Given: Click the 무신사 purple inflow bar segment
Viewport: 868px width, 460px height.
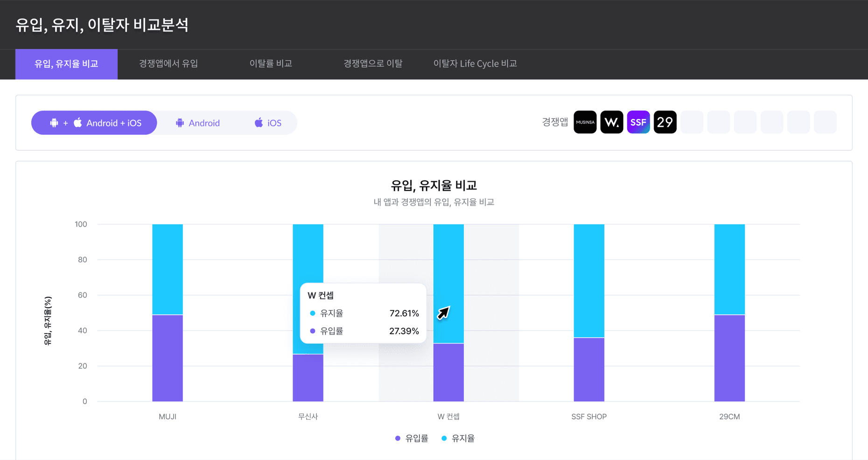Looking at the screenshot, I should [308, 378].
